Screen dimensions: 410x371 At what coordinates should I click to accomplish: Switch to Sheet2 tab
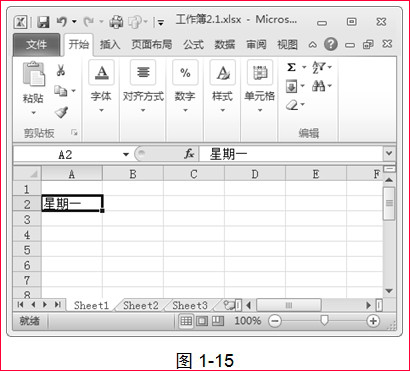pos(140,305)
